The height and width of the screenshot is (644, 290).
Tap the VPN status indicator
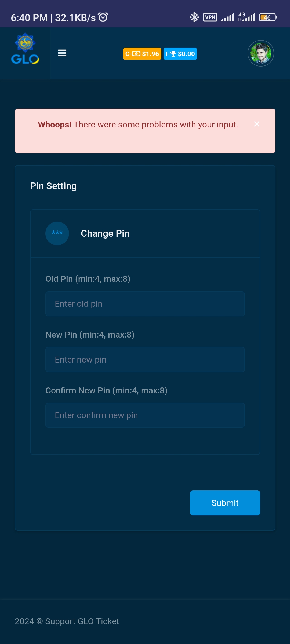click(210, 17)
